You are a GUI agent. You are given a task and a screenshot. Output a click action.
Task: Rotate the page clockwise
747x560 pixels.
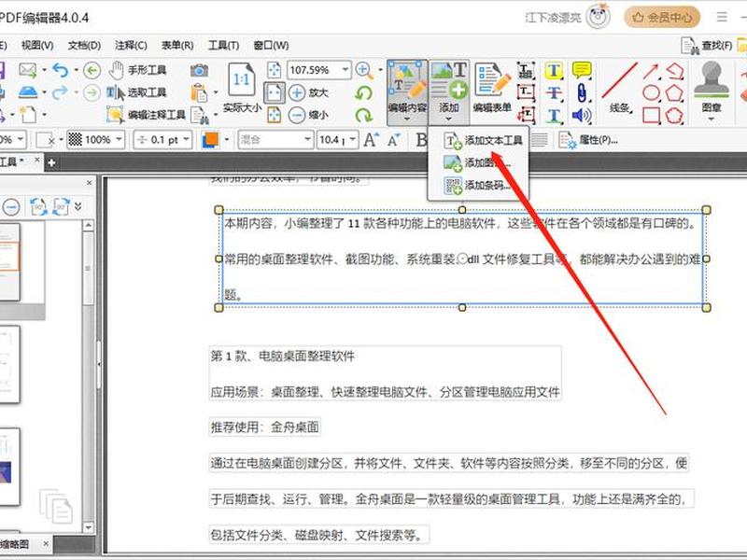click(363, 115)
